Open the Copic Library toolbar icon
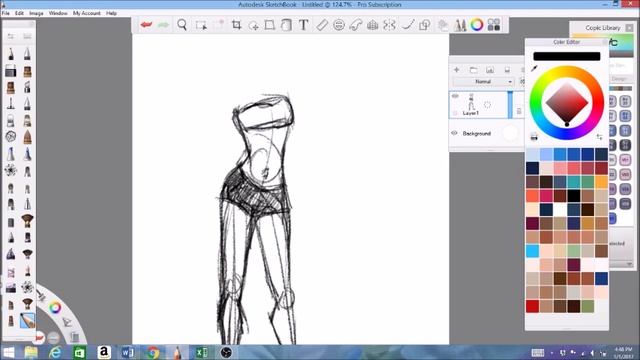This screenshot has height=360, width=640. point(494,25)
